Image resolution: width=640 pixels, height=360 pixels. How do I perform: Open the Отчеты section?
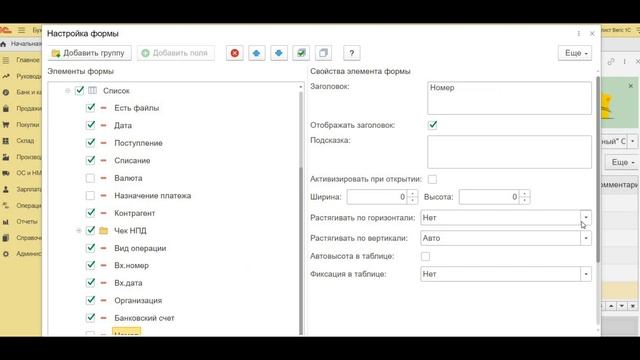click(27, 222)
